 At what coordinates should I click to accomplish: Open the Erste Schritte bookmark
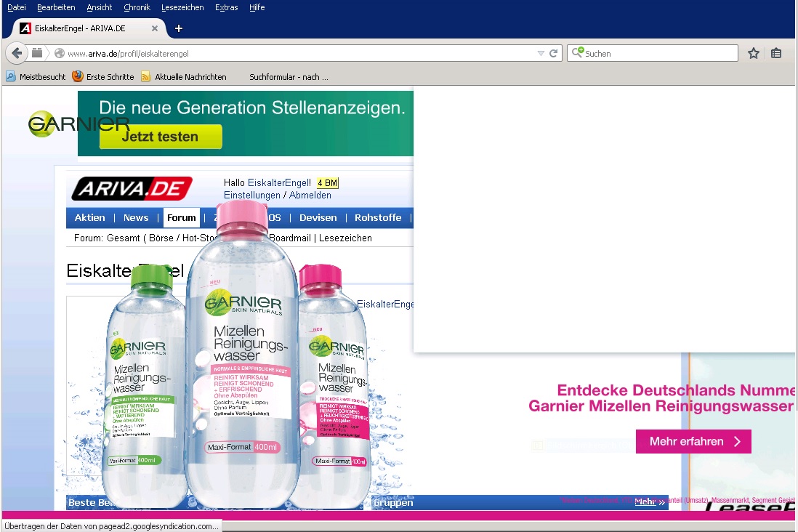[103, 77]
